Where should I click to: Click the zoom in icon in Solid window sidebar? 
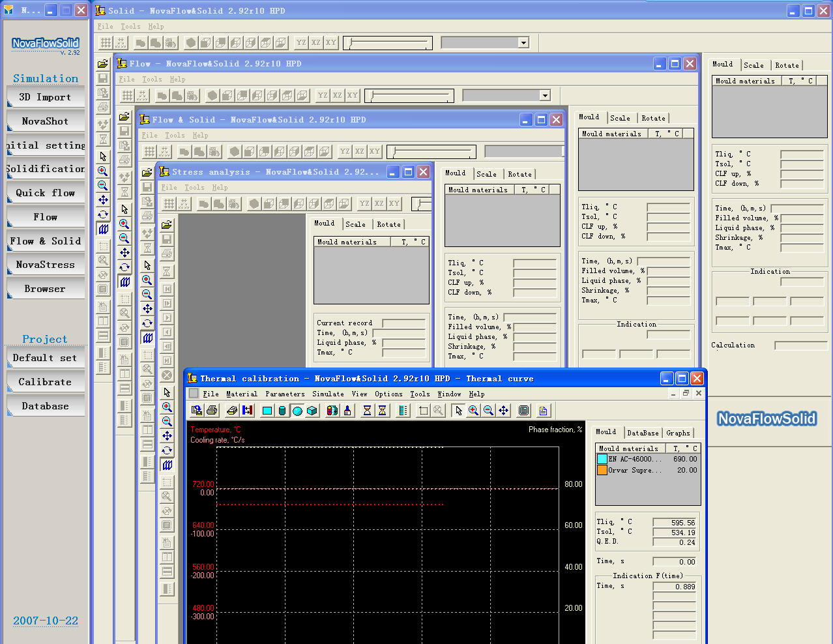[103, 171]
